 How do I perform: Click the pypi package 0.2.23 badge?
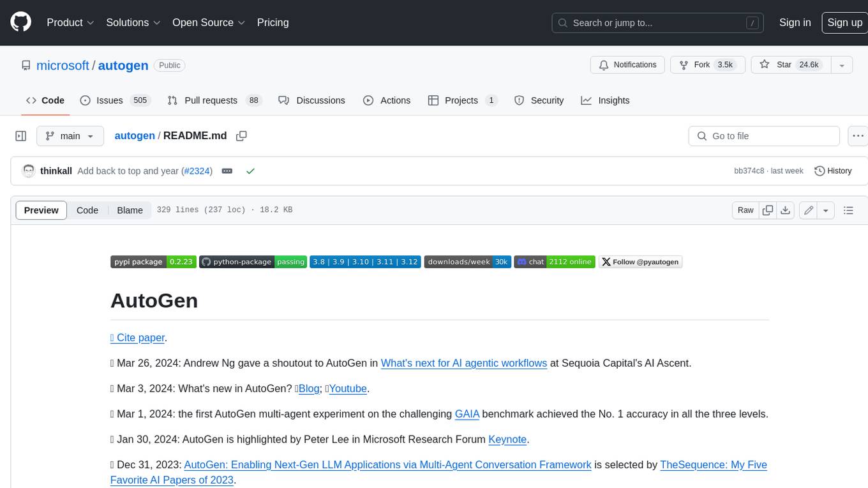153,262
